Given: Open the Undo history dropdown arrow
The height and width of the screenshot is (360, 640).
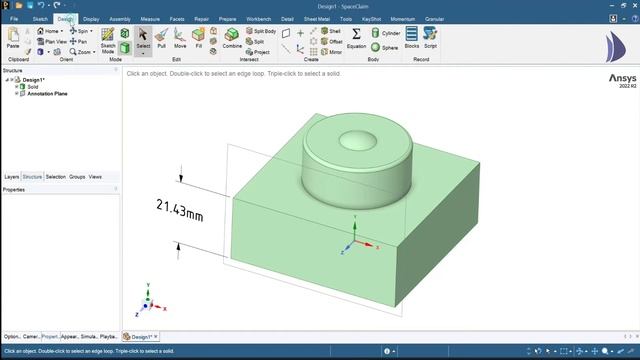Looking at the screenshot, I should coord(49,6).
